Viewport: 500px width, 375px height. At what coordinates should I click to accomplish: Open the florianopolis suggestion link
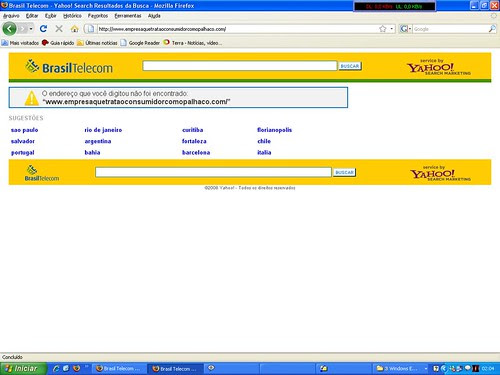[274, 130]
